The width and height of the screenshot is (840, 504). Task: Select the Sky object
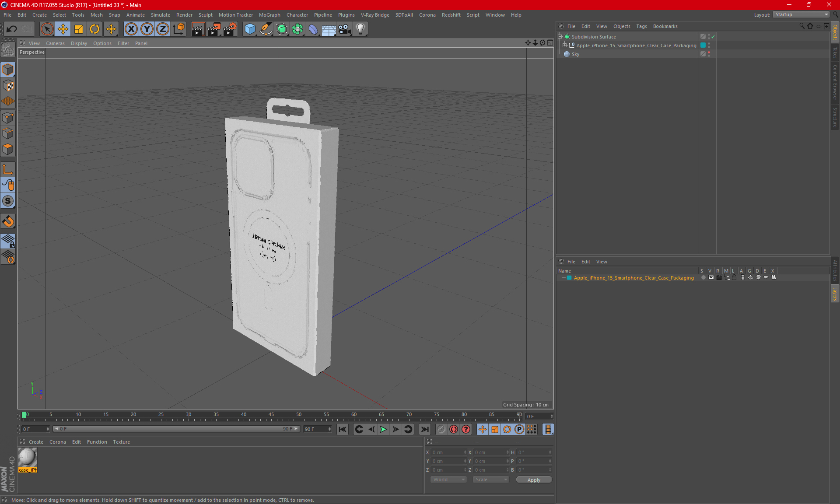(x=575, y=54)
